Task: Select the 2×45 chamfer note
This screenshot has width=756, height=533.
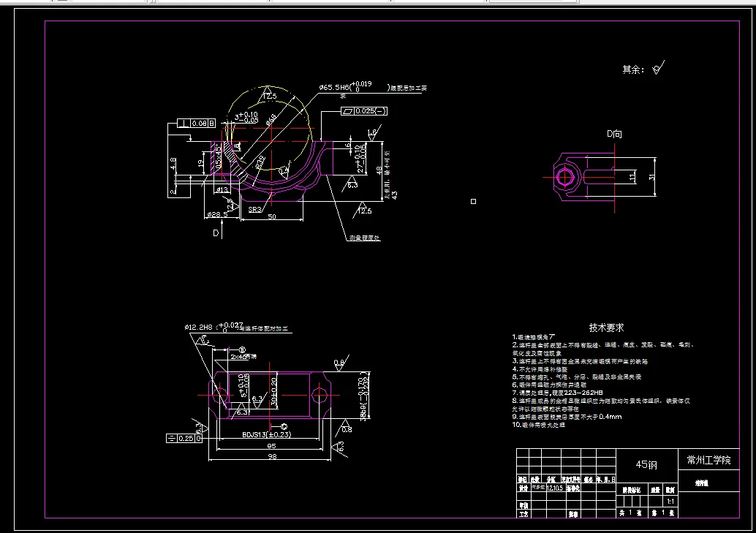Action: coord(243,357)
